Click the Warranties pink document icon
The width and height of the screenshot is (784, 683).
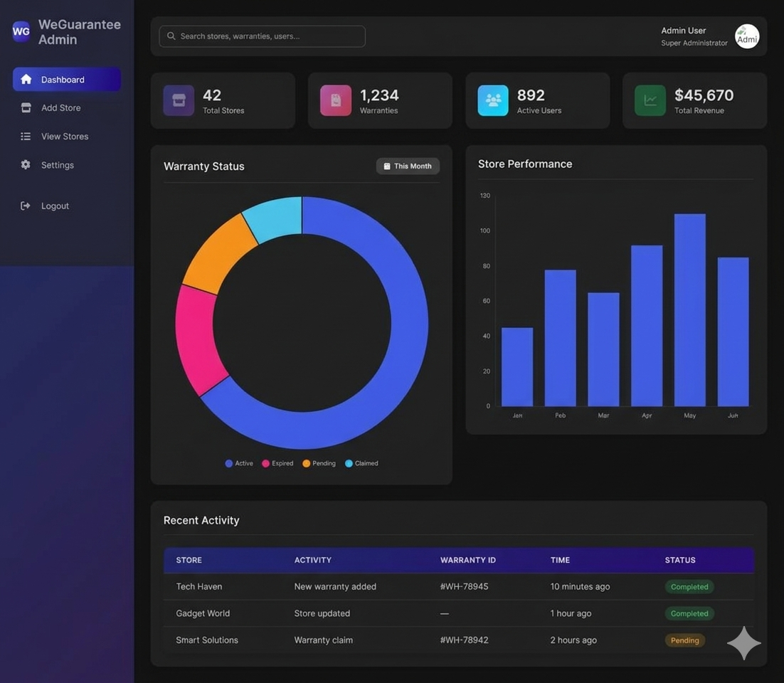[x=336, y=100]
